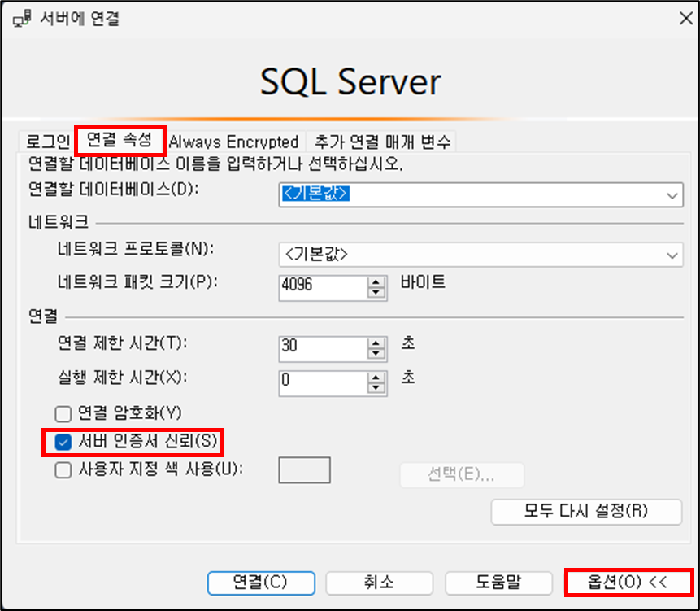Click the 취소 button
Viewport: 700px width, 611px height.
pyautogui.click(x=380, y=583)
